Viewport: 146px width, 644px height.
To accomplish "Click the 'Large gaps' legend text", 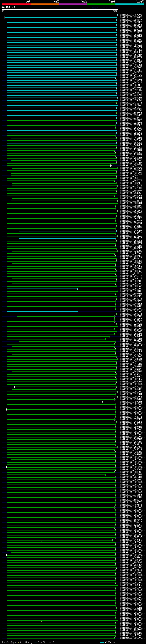I will [10, 642].
